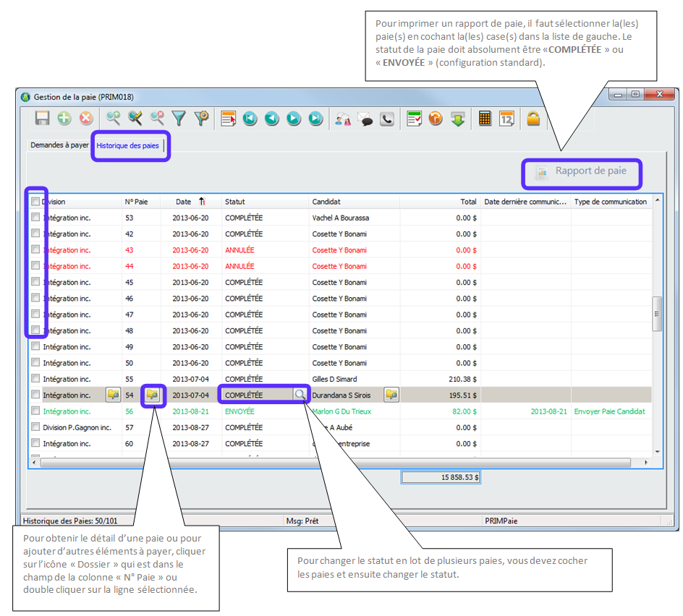Viewport: 683px width, 616px height.
Task: Click the green plus Add icon
Action: 64,119
